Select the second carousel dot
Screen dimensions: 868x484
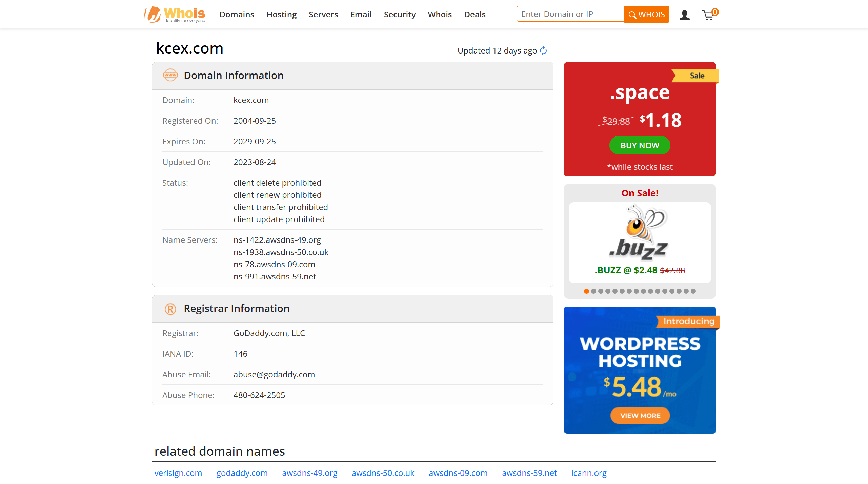pos(593,291)
